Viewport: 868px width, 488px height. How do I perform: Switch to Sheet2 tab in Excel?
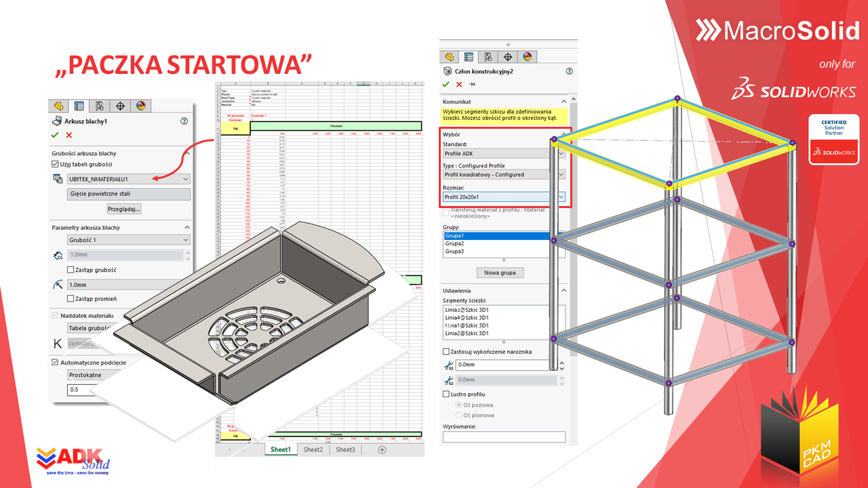[x=313, y=449]
